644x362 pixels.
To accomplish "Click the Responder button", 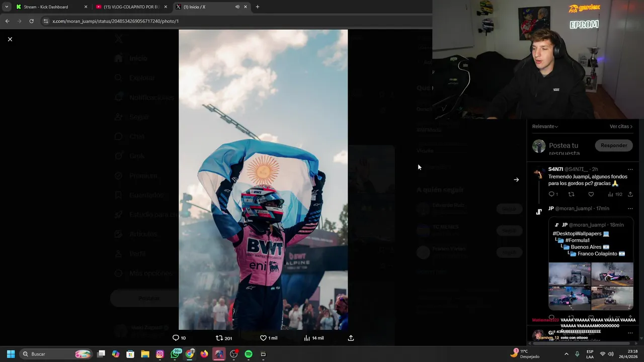I will pos(614,145).
